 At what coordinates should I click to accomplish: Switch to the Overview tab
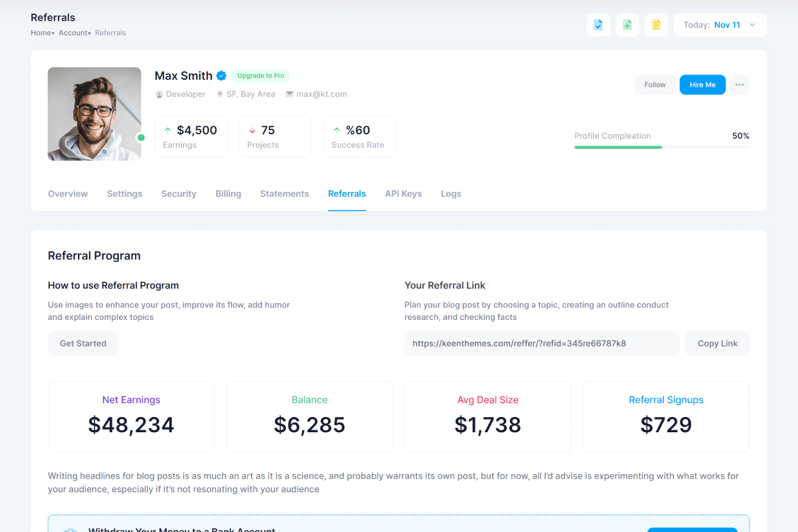point(68,194)
